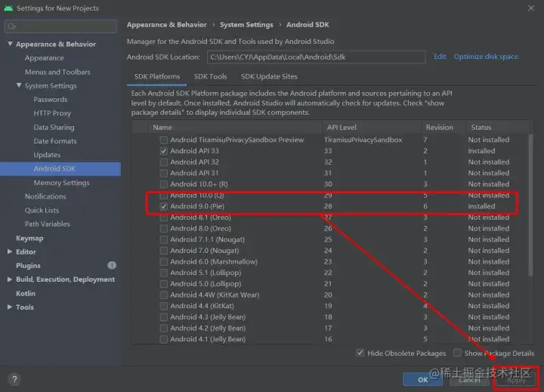The width and height of the screenshot is (544, 392).
Task: Check the Android TiramisuPrivacySandbox Preview box
Action: (164, 140)
